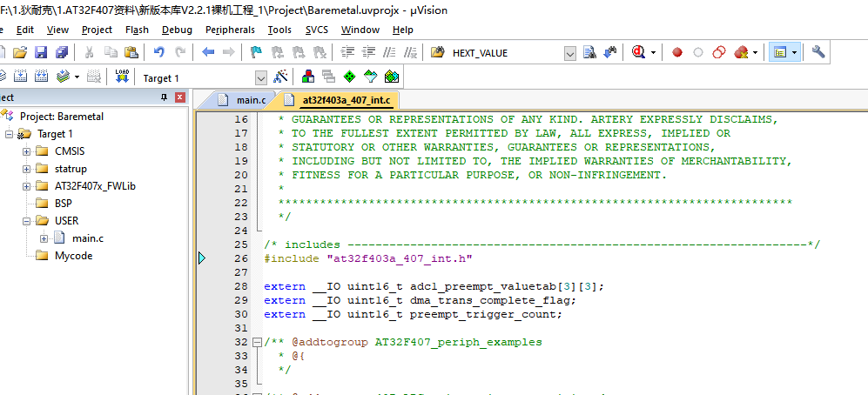Kill all breakpoints with the red X icon
The height and width of the screenshot is (395, 868).
click(741, 52)
